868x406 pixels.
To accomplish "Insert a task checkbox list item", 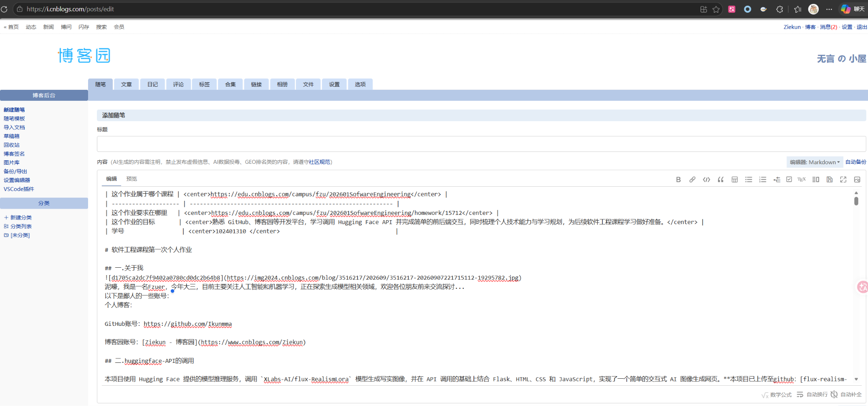I will tap(789, 180).
